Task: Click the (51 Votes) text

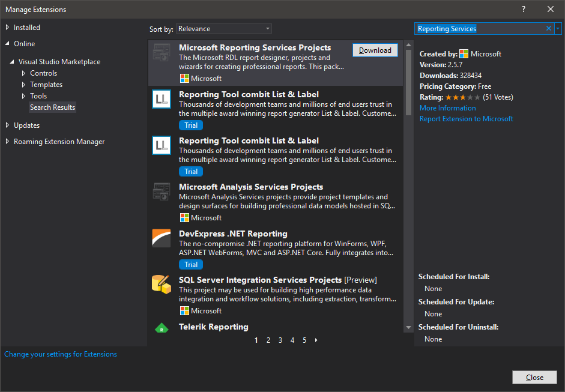Action: [498, 97]
